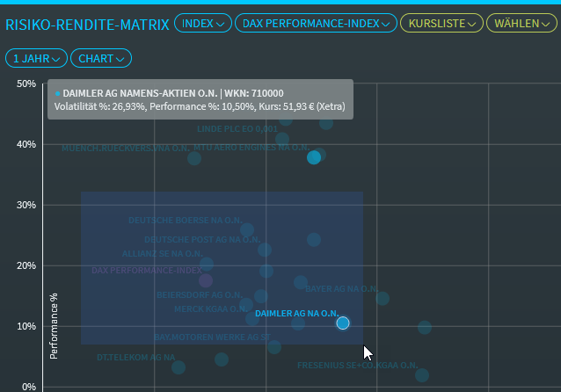Image resolution: width=561 pixels, height=392 pixels.
Task: Click the purple DAX Performance-Index data point
Action: point(206,280)
